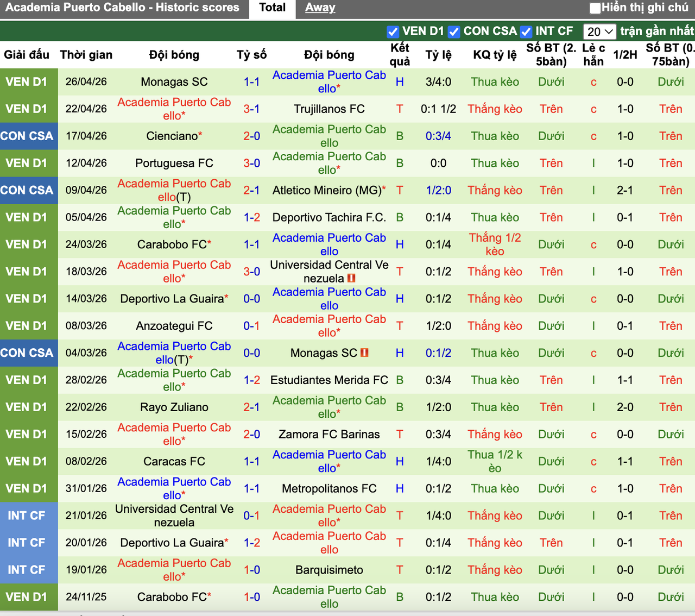The height and width of the screenshot is (616, 695).
Task: Click Thua 1/2 kèo result in Caracas row
Action: (x=495, y=462)
